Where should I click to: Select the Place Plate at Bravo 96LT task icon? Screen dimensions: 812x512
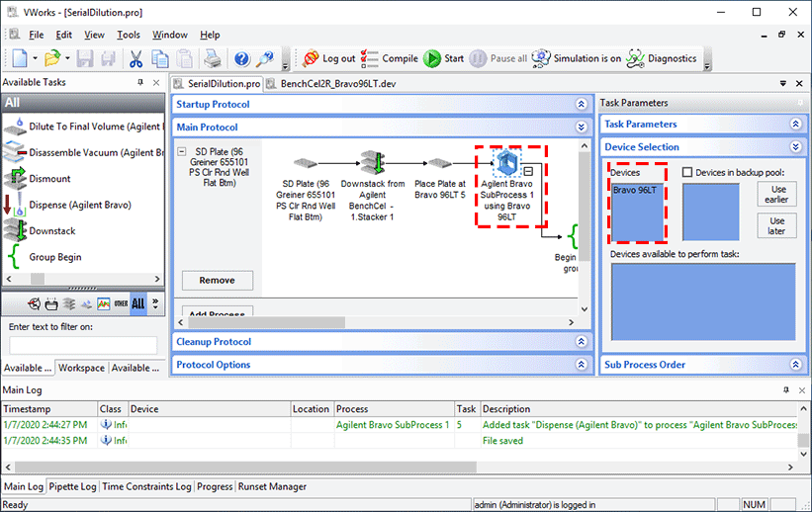tap(440, 163)
